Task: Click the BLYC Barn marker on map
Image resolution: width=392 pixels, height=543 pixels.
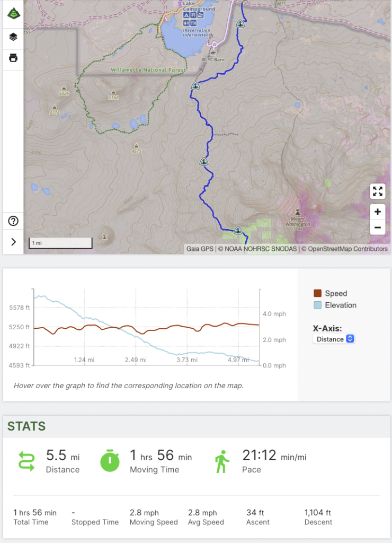Action: click(213, 53)
